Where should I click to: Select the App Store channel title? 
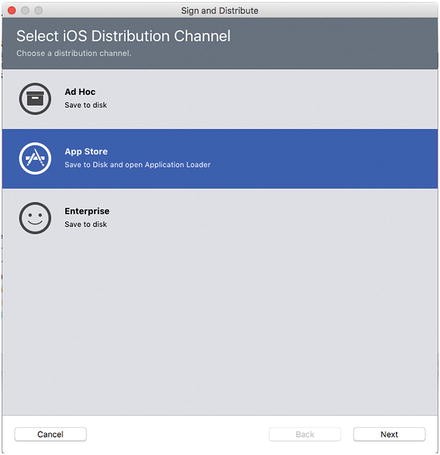(86, 151)
